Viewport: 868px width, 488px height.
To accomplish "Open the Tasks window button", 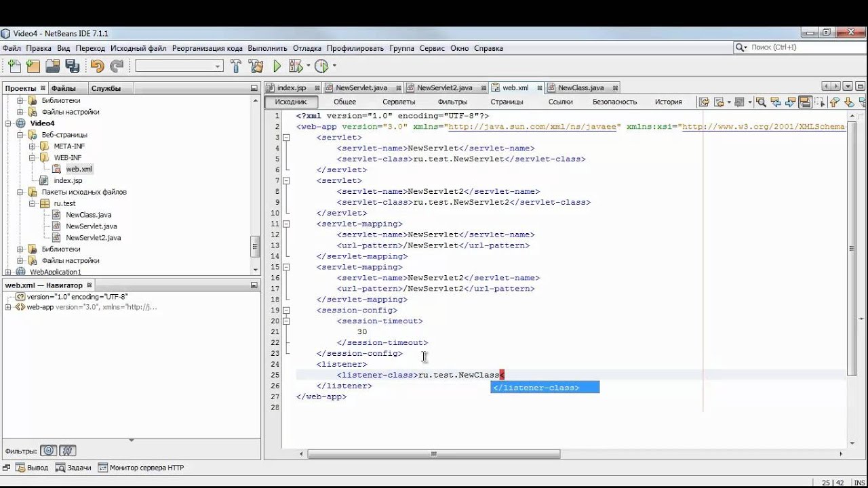I will pyautogui.click(x=73, y=468).
